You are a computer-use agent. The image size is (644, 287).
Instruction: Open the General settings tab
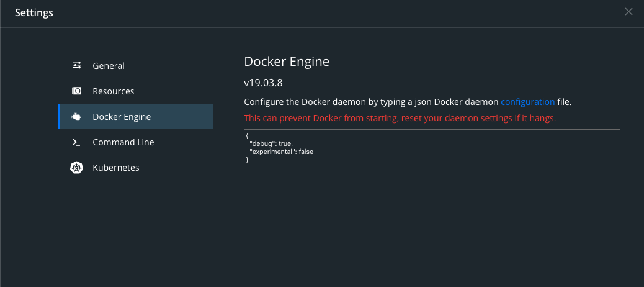135,66
